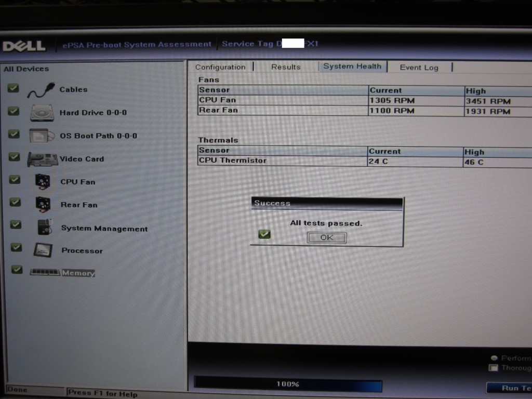Switch to the Results tab
Screen dimensions: 532x399
(286, 67)
